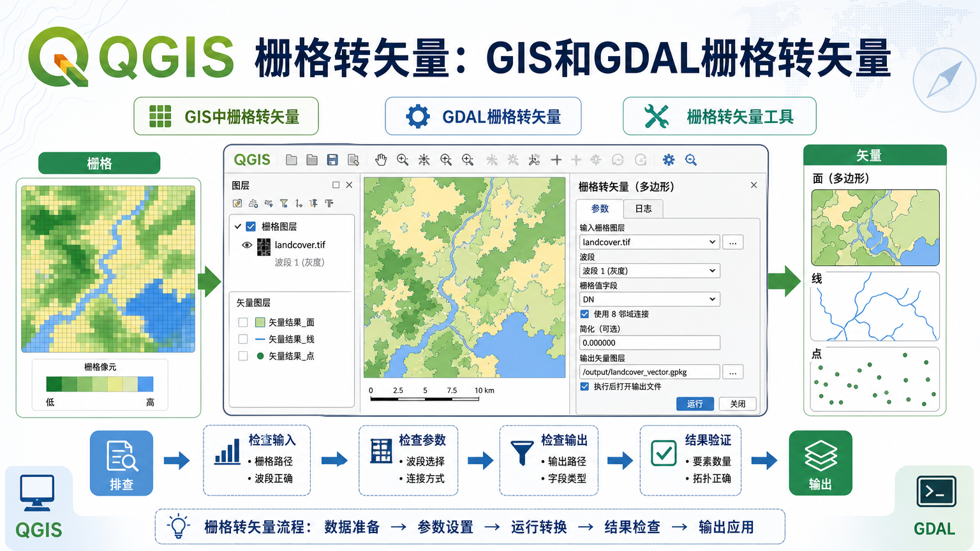Click the 线 river lines preview thumbnail
This screenshot has height=551, width=980.
click(x=875, y=307)
